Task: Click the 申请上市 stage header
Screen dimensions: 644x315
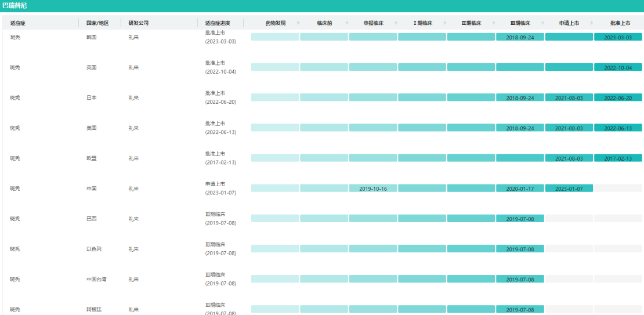Action: 569,23
